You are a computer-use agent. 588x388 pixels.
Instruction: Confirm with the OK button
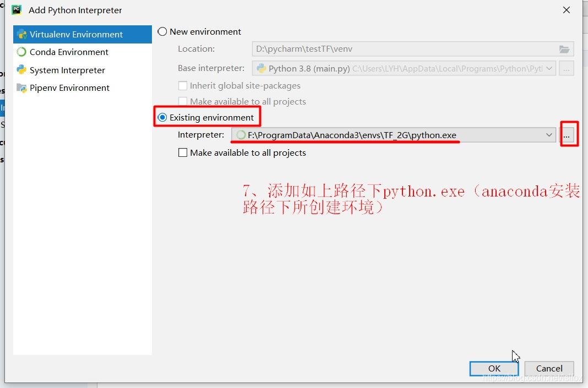[494, 368]
